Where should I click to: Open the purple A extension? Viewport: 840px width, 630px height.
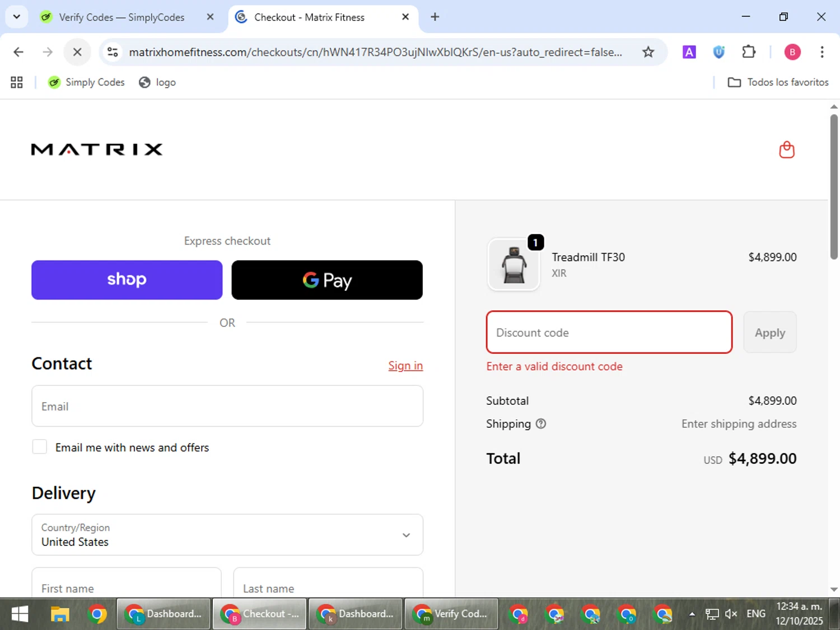(x=689, y=52)
